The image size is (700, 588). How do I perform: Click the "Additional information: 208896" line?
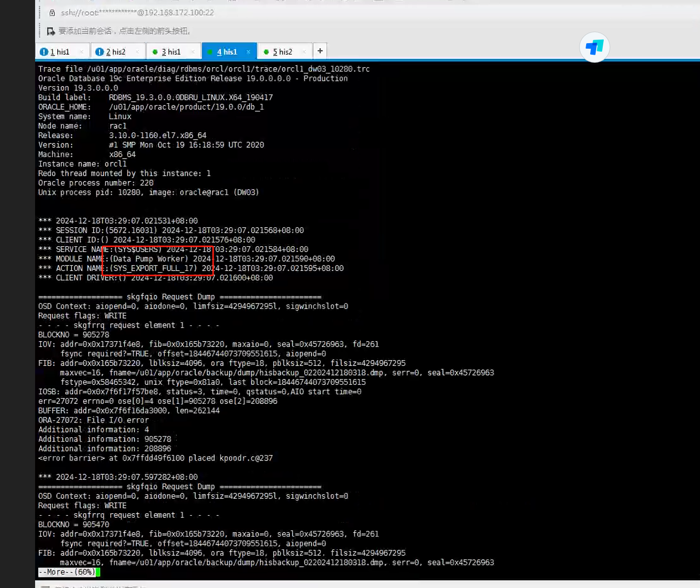[x=104, y=449]
